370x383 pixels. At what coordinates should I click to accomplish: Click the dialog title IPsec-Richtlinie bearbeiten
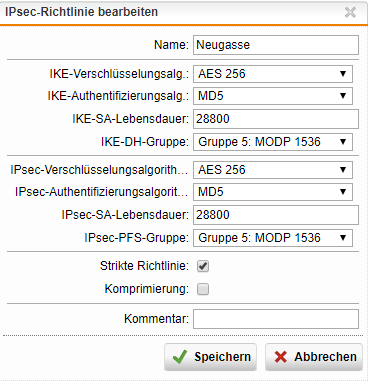coord(81,12)
